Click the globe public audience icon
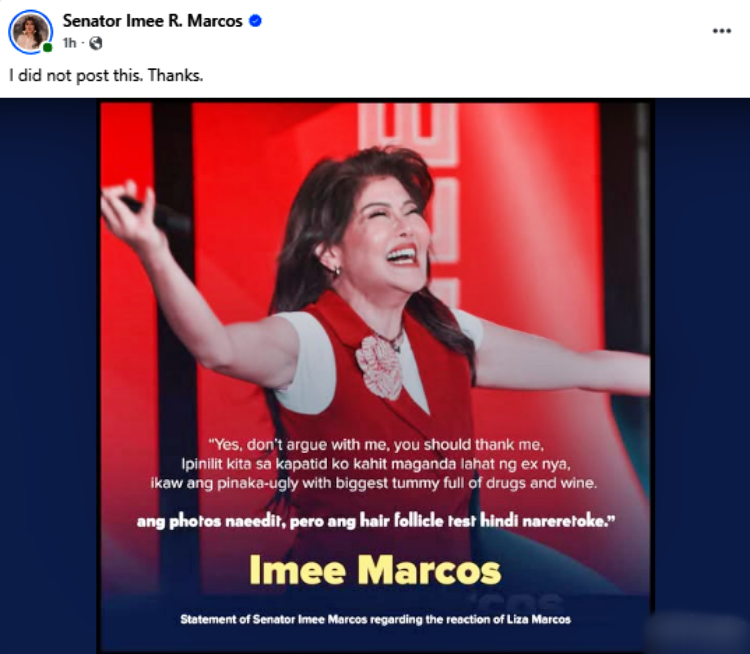Screen dimensions: 750x654 coord(96,44)
